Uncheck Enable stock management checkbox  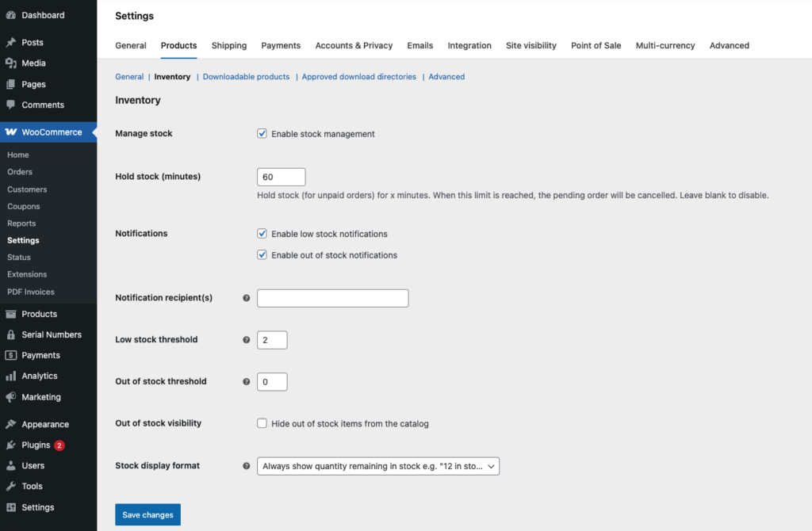coord(262,134)
